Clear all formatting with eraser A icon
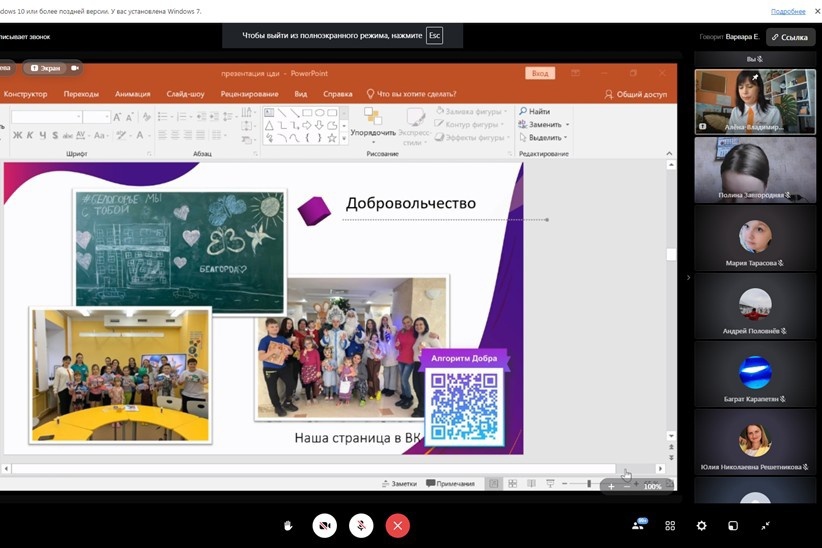The width and height of the screenshot is (822, 548). click(147, 116)
